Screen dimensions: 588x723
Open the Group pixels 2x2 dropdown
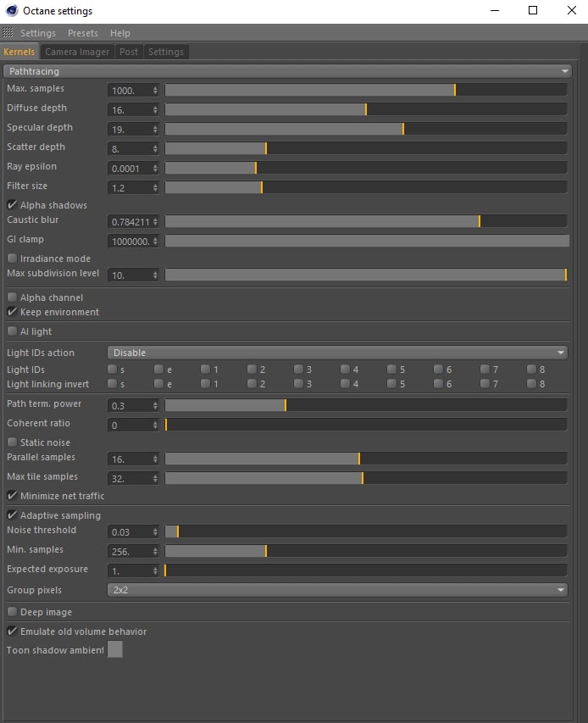[337, 590]
